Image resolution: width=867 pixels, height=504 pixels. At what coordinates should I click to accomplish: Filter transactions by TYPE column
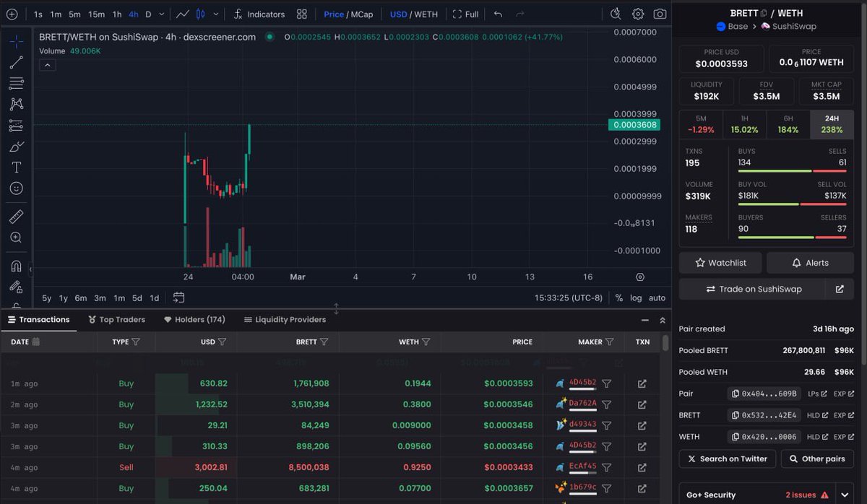136,342
